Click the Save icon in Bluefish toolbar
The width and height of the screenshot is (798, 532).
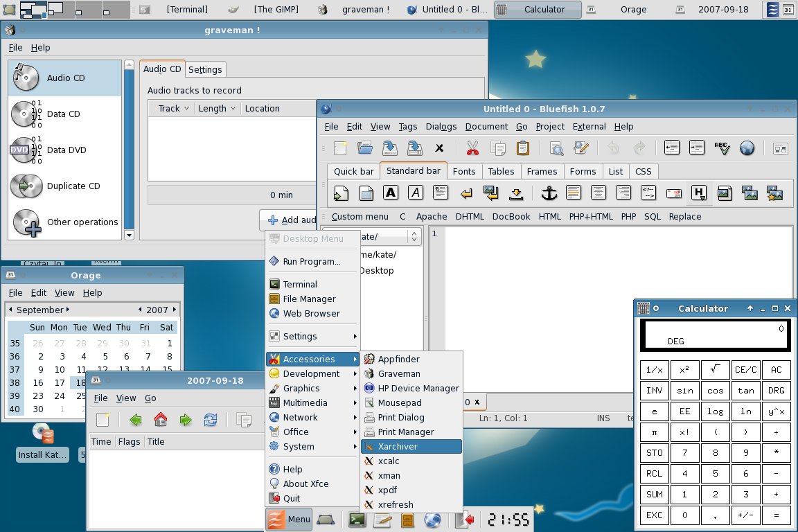(390, 148)
